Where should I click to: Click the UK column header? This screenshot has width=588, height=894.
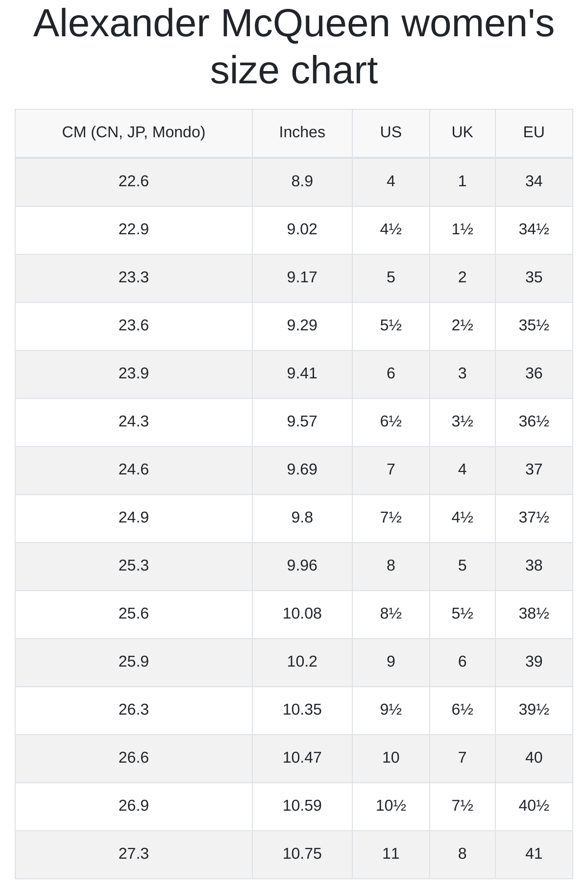click(463, 133)
